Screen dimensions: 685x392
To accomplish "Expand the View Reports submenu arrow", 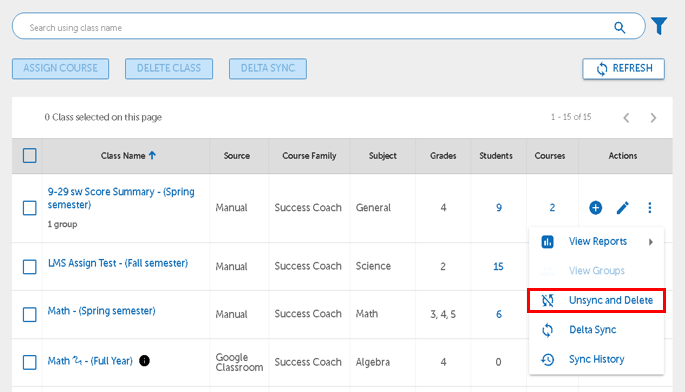I will click(x=651, y=242).
